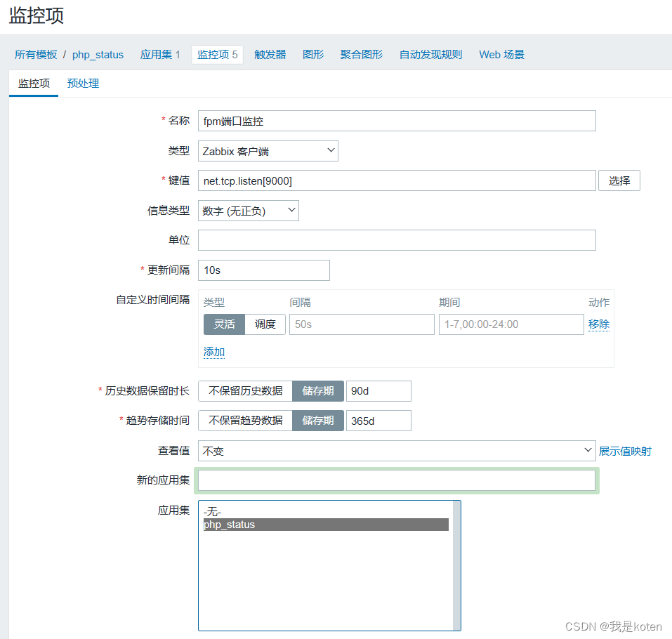Open the 类型 Zabbix 客户端 dropdown
This screenshot has width=672, height=639.
(x=268, y=151)
